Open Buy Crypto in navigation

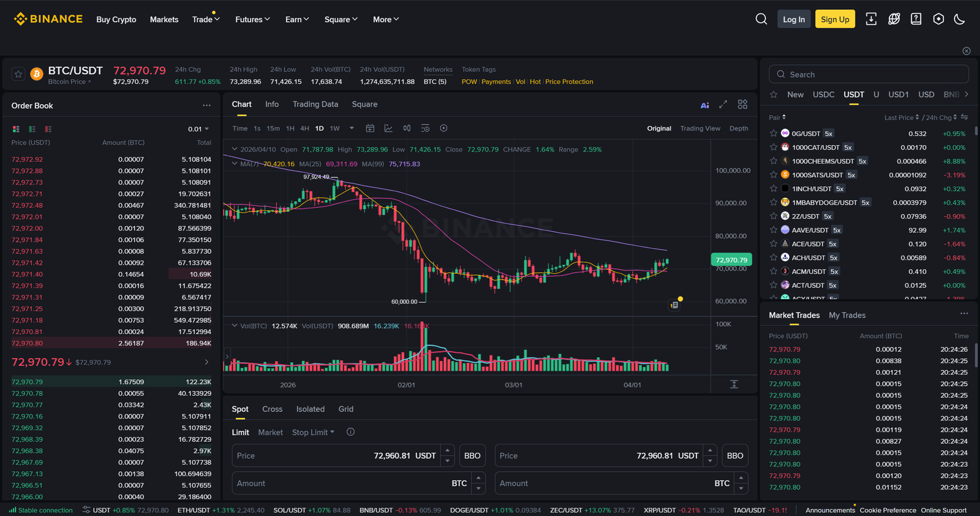point(116,20)
